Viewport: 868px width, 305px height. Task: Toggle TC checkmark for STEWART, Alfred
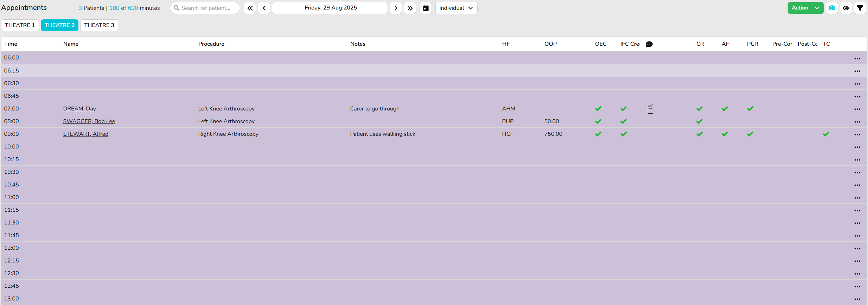[x=826, y=134]
